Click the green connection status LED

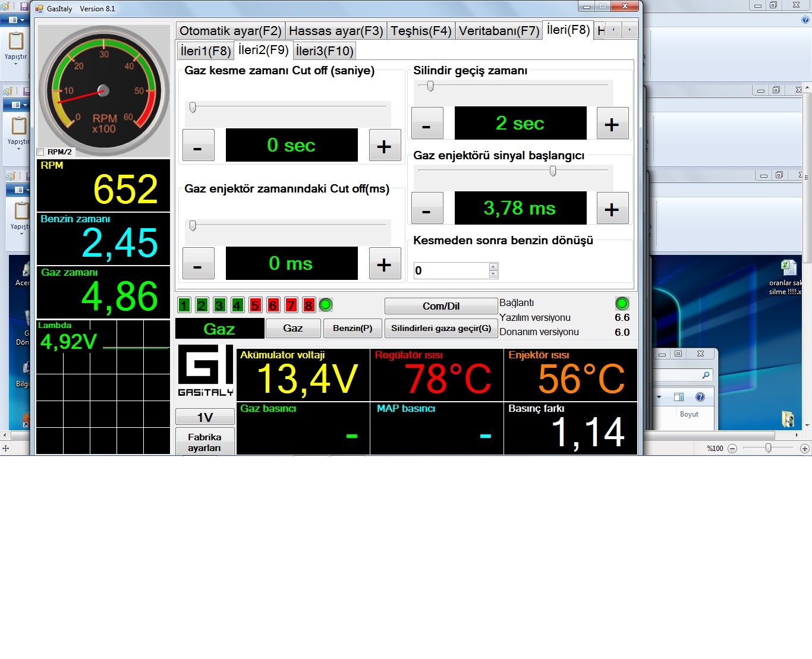pos(622,304)
